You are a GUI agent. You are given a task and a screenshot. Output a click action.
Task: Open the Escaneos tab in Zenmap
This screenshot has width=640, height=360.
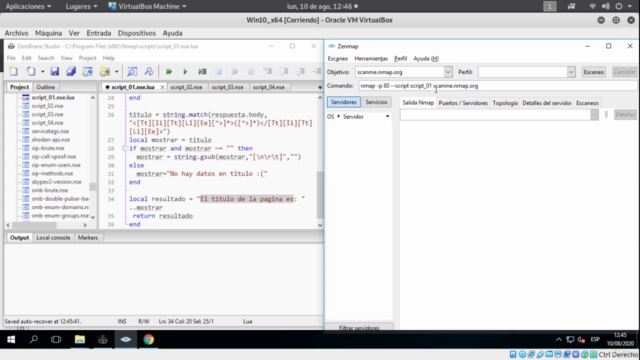coord(587,103)
